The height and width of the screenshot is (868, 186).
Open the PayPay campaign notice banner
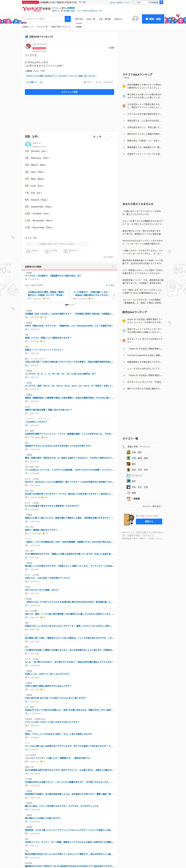tap(61, 76)
